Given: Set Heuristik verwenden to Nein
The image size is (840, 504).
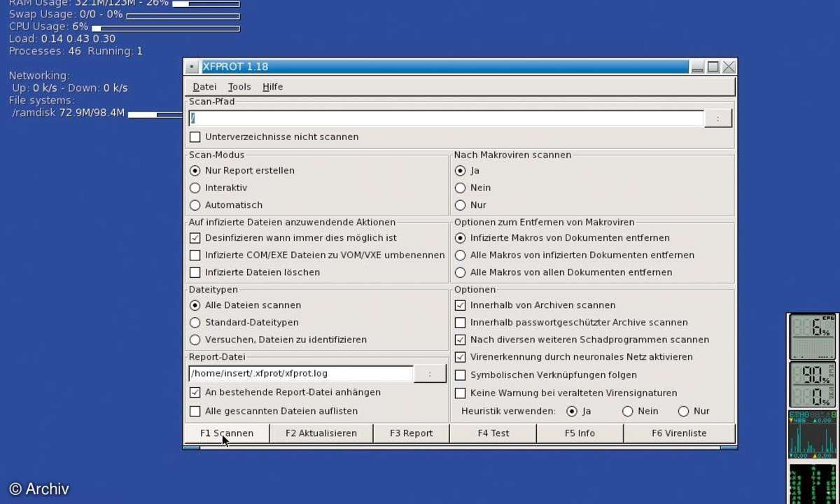Looking at the screenshot, I should click(x=628, y=412).
